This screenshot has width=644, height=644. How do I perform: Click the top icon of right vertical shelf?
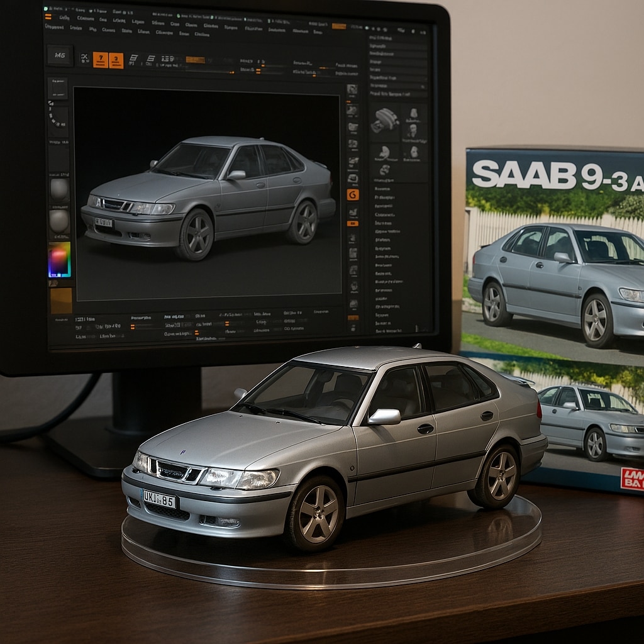(x=352, y=90)
